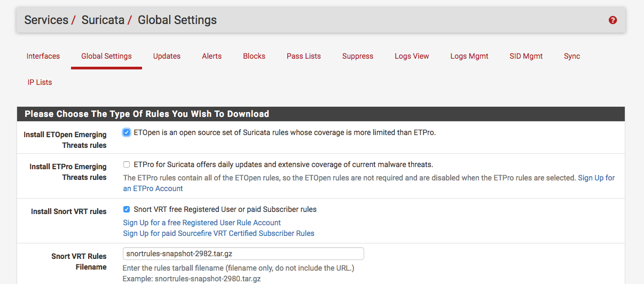This screenshot has width=644, height=284.
Task: Go to the Alerts tab
Action: point(211,56)
